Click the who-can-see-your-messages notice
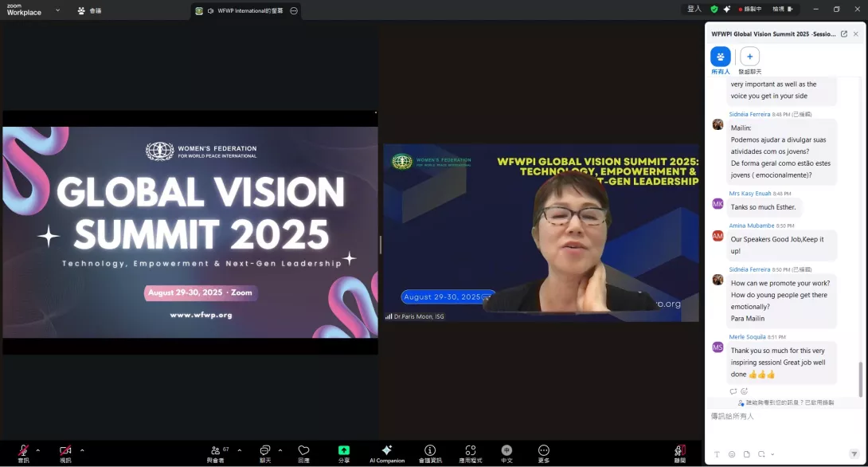 point(785,402)
